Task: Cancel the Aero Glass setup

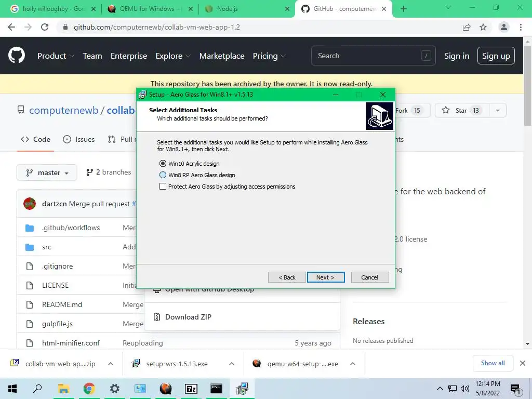Action: 370,277
